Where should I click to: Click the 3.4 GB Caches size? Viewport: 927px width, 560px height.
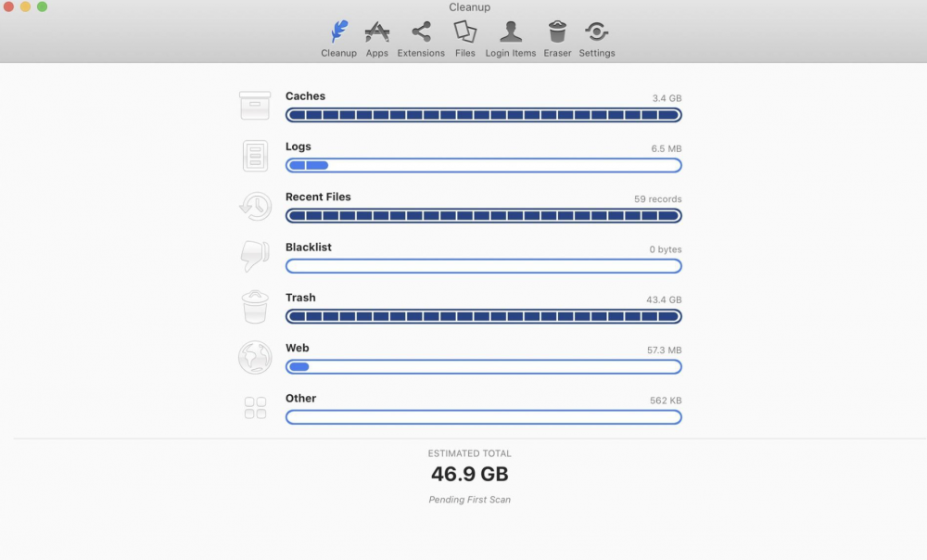667,98
